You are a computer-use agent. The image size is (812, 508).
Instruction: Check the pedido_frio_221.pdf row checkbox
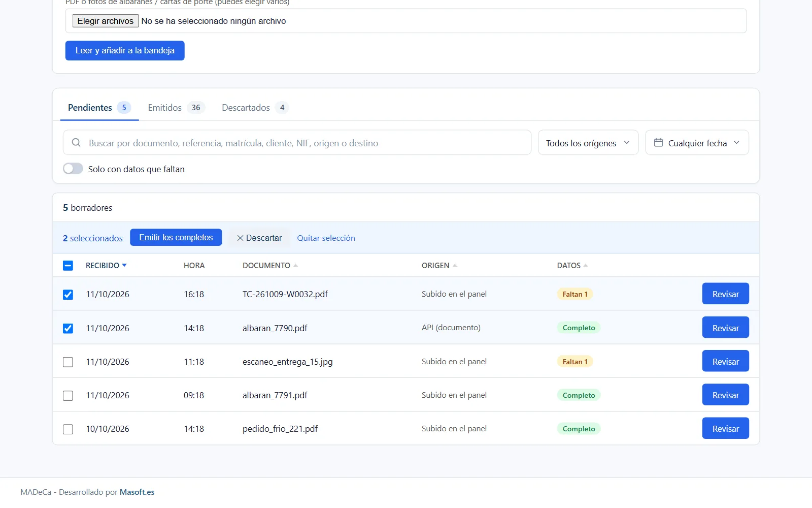[x=68, y=429]
